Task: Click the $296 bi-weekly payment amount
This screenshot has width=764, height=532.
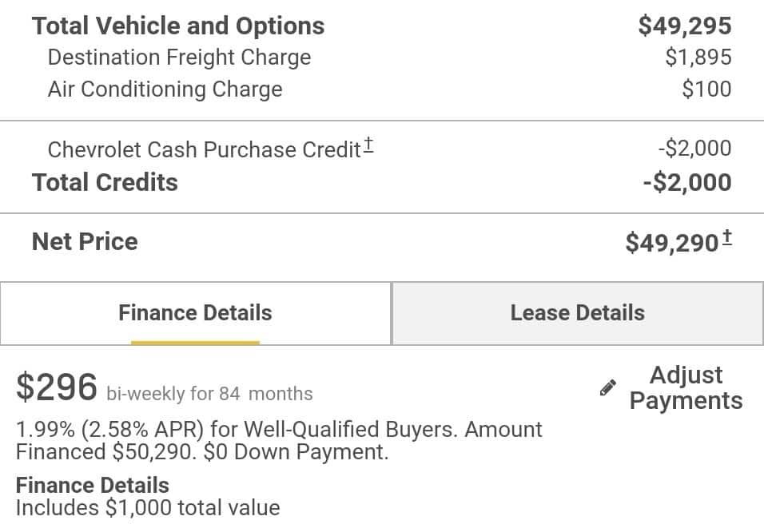Action: (x=57, y=387)
